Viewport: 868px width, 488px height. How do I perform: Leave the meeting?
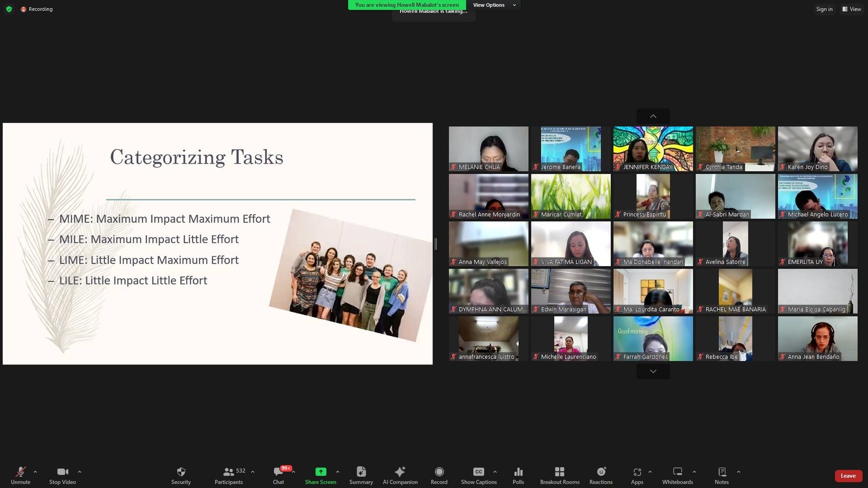(x=848, y=476)
